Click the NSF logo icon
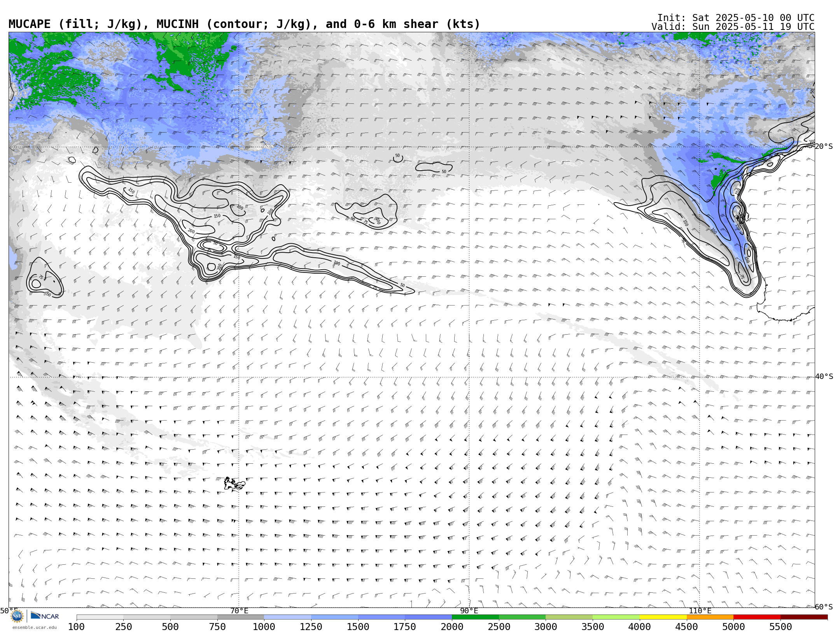 [x=17, y=616]
